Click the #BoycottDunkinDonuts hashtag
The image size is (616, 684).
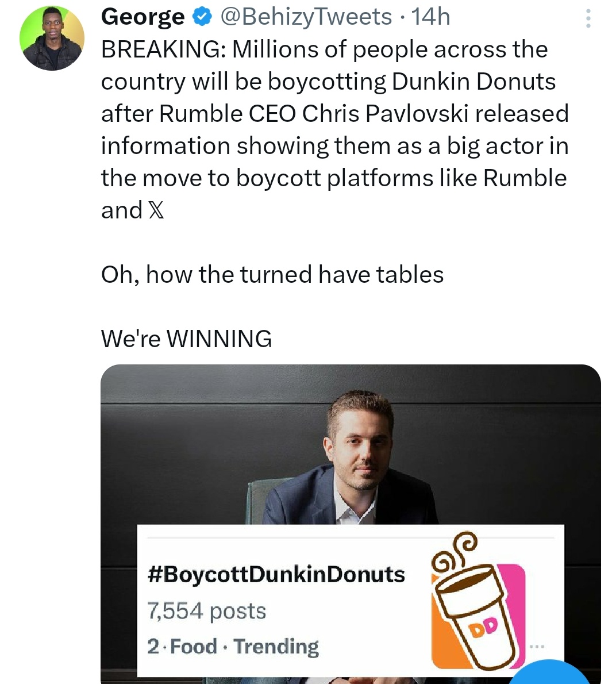(276, 574)
